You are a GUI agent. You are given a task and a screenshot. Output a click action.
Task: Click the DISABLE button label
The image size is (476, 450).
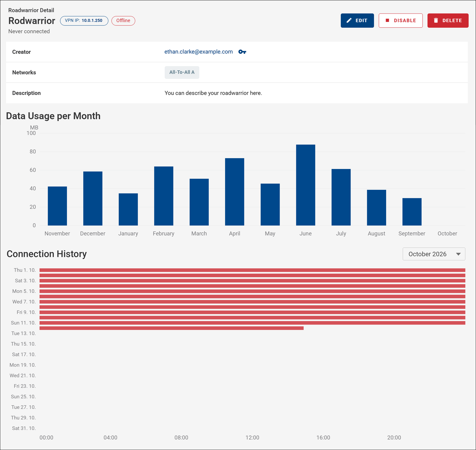pos(405,21)
